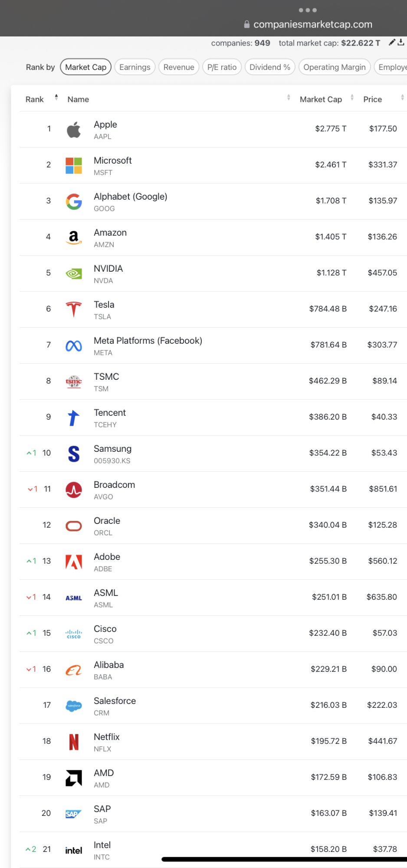The image size is (407, 868).
Task: Click the Tesla logo icon
Action: pos(74,309)
